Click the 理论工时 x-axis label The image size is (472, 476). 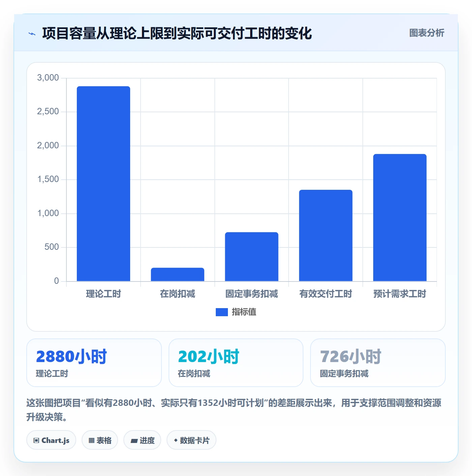(104, 294)
